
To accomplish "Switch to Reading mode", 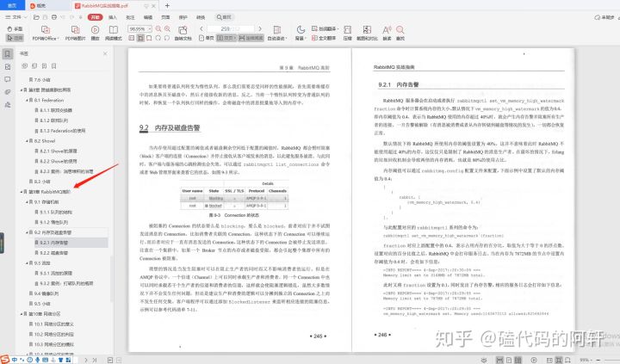I will click(114, 34).
